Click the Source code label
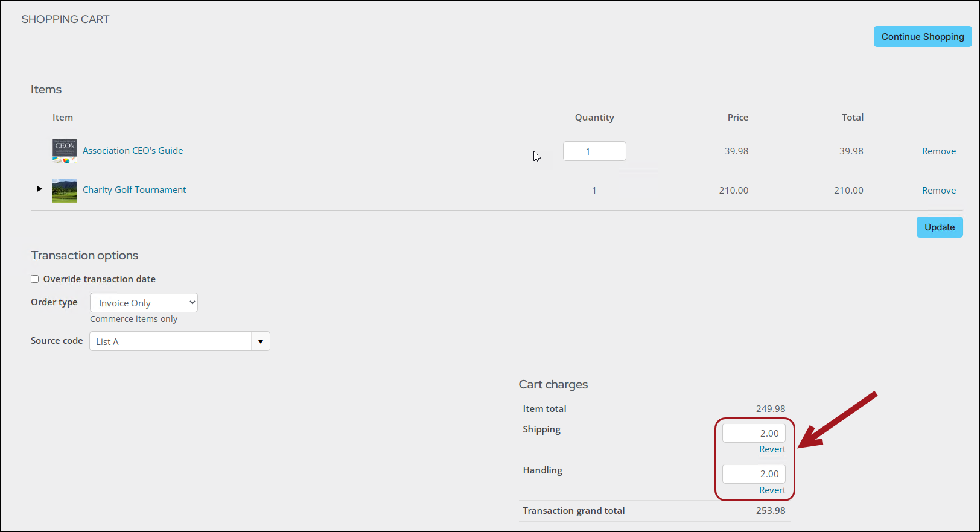980x532 pixels. [57, 341]
